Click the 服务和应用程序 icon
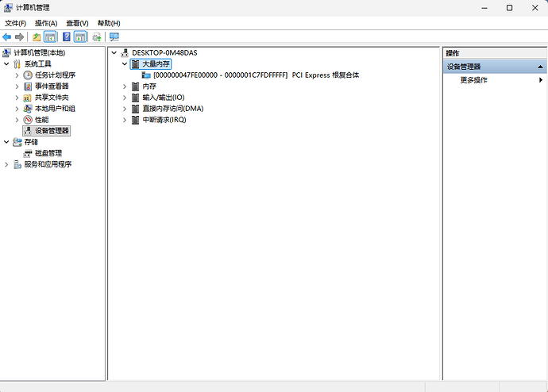This screenshot has width=548, height=392. pyautogui.click(x=17, y=164)
